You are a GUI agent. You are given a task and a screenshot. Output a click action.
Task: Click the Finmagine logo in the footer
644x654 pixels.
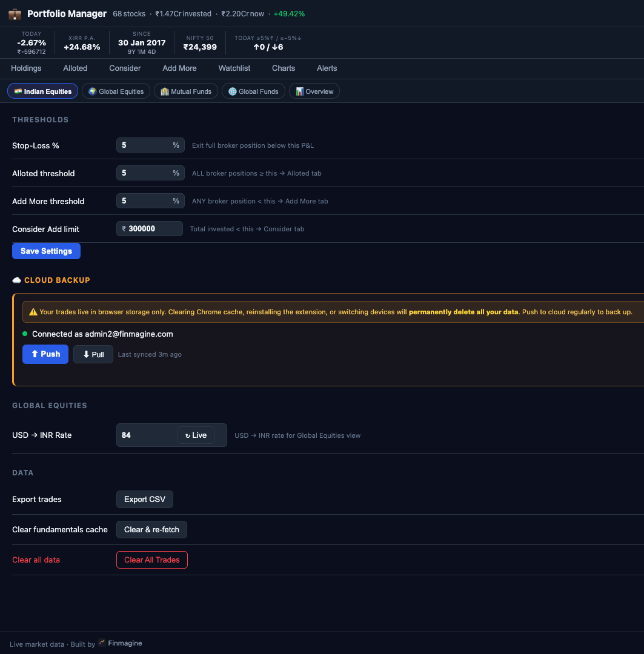click(x=102, y=643)
